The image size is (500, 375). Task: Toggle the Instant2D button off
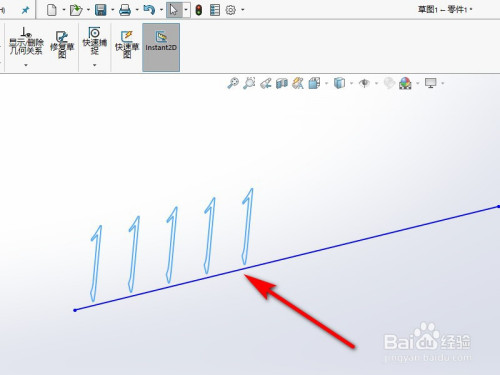pos(161,47)
